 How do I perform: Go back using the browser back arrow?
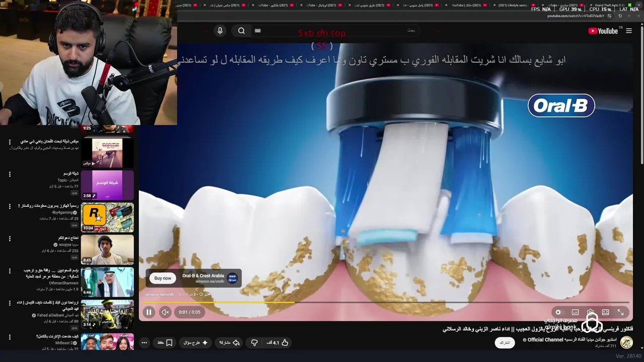click(637, 16)
